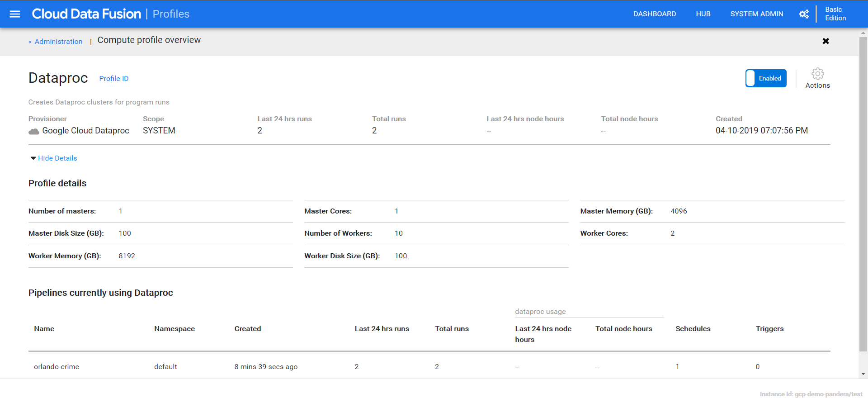Click the Basic Edition label
868x408 pixels.
pos(835,14)
